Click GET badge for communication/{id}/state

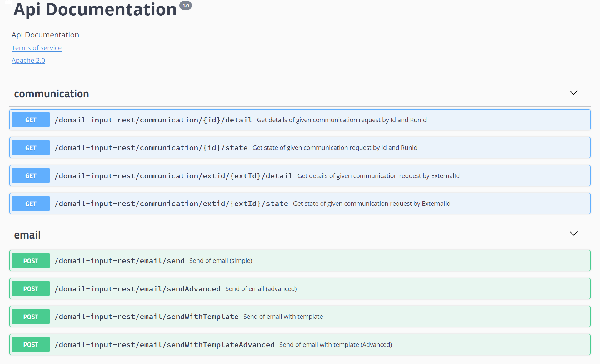[x=31, y=148]
